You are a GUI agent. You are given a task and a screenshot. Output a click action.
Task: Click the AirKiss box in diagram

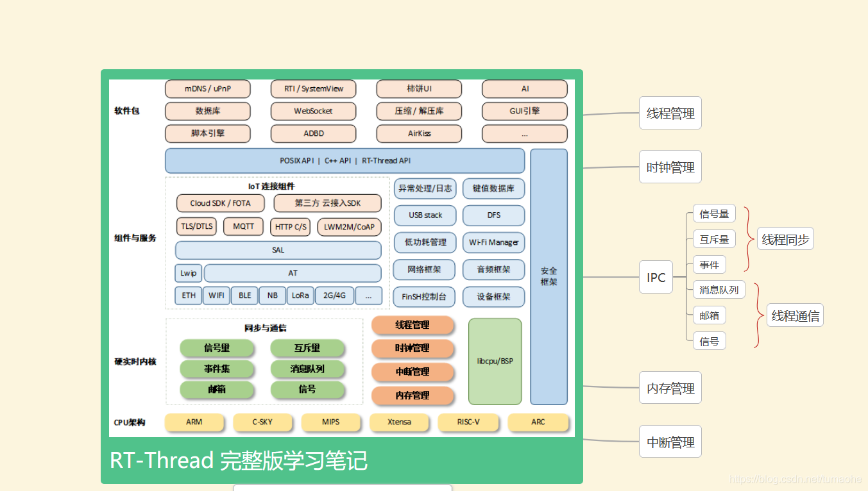click(x=419, y=133)
